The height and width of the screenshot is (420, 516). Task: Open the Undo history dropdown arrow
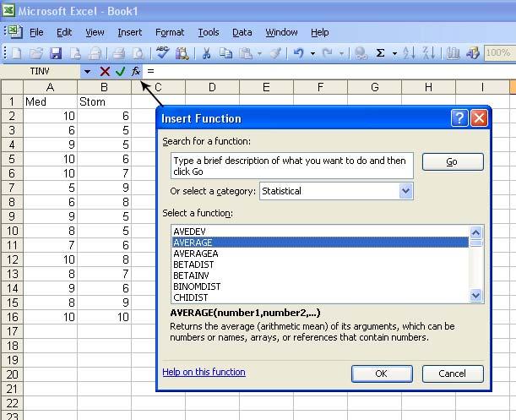313,53
